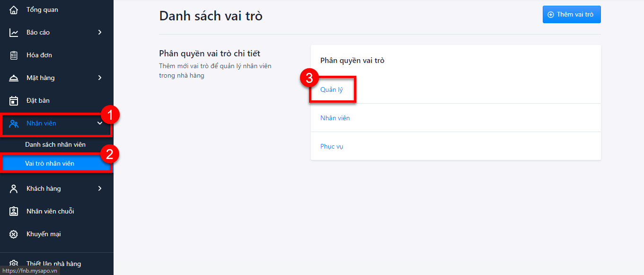Click the Báo cáo chart icon

click(14, 33)
